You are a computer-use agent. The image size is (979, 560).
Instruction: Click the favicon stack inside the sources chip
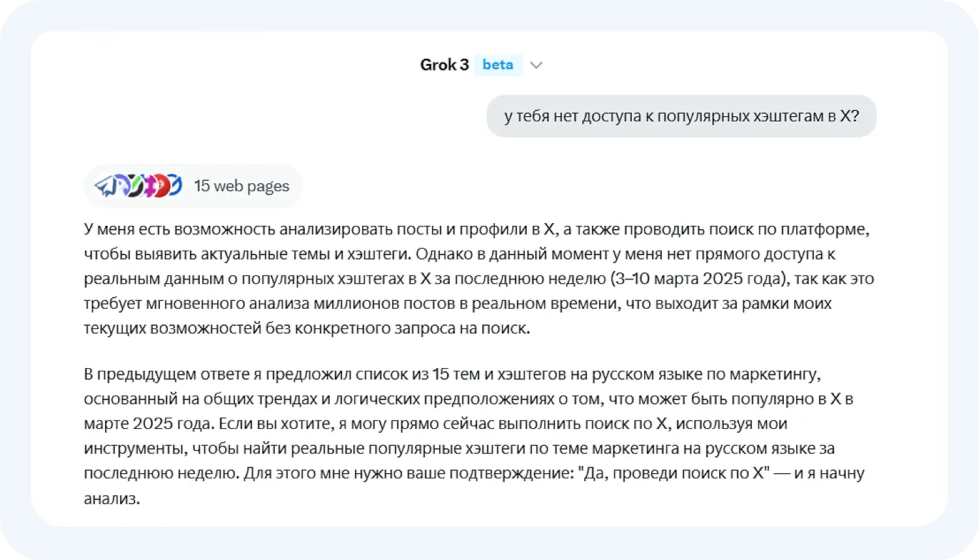coord(140,185)
